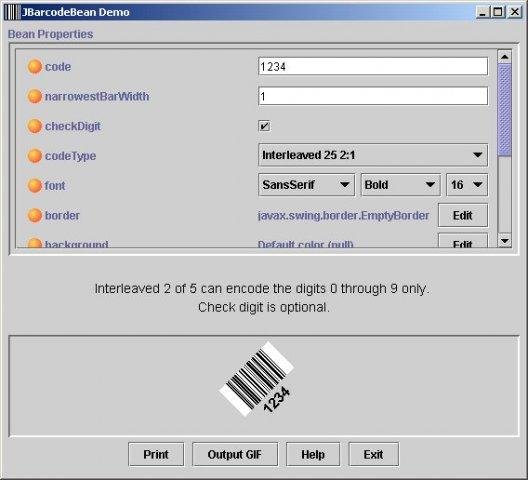Click the codeType property label
This screenshot has height=480, width=528.
pos(70,156)
